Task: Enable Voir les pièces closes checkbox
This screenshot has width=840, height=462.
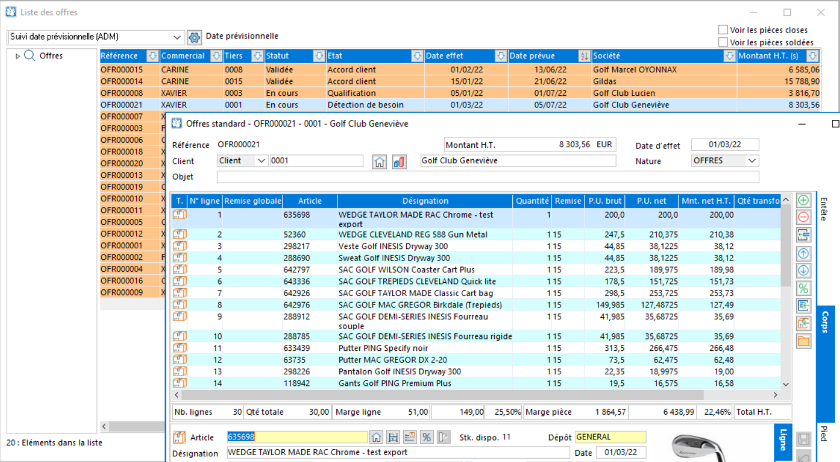Action: pyautogui.click(x=723, y=30)
